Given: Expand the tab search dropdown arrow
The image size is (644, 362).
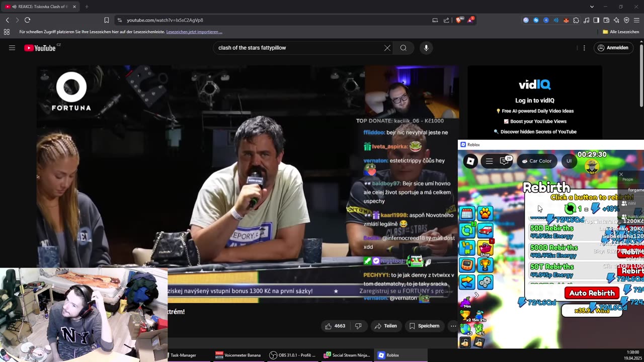Looking at the screenshot, I should click(x=592, y=7).
